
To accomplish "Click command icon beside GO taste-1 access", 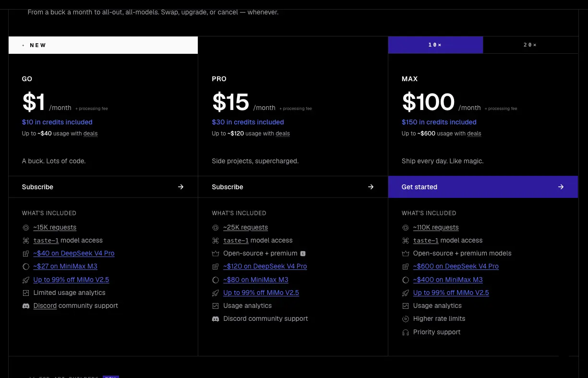I will (x=26, y=240).
